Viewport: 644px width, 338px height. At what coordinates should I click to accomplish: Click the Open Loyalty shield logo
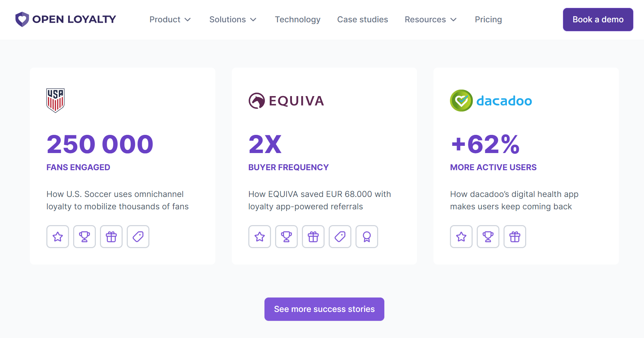click(22, 19)
